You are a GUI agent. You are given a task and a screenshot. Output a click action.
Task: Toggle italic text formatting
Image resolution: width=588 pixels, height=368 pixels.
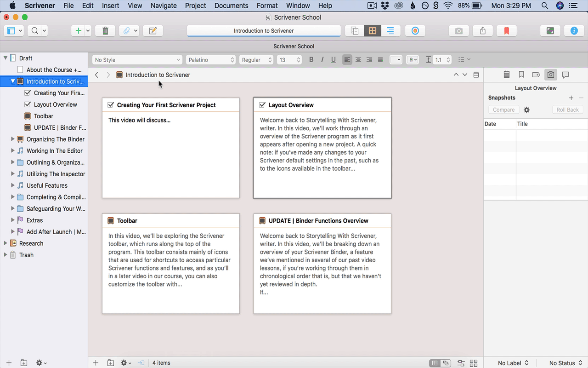(x=322, y=60)
